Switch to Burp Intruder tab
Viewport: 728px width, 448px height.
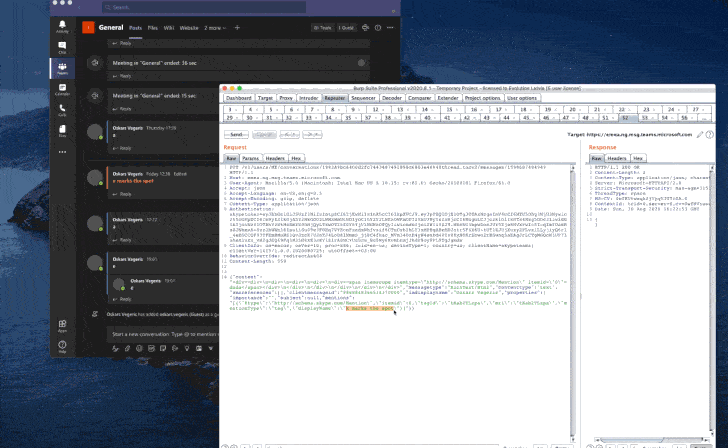click(x=309, y=98)
